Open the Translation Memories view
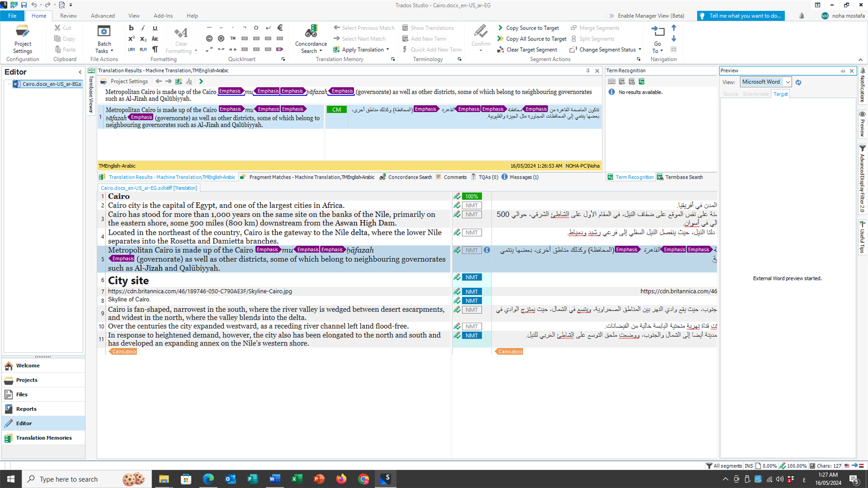This screenshot has width=868, height=488. coord(43,438)
